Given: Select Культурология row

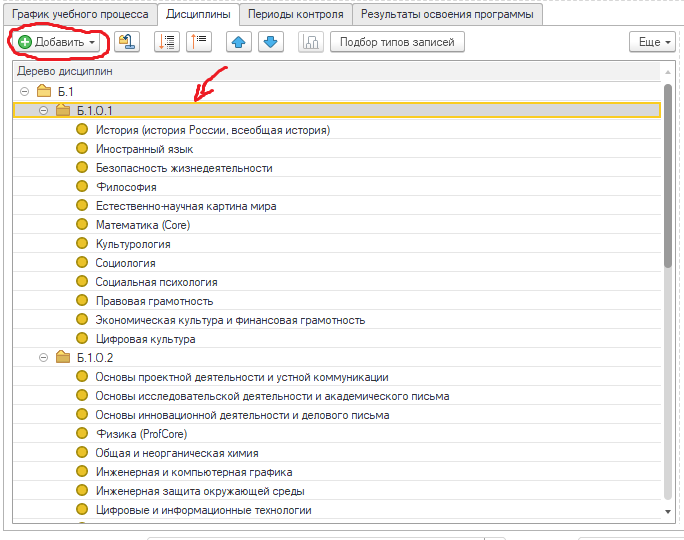Looking at the screenshot, I should (337, 244).
